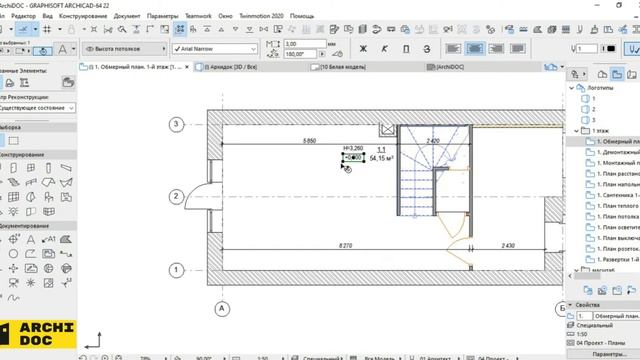Select the Zone tool in toolbox
This screenshot has height=360, width=640.
click(66, 198)
